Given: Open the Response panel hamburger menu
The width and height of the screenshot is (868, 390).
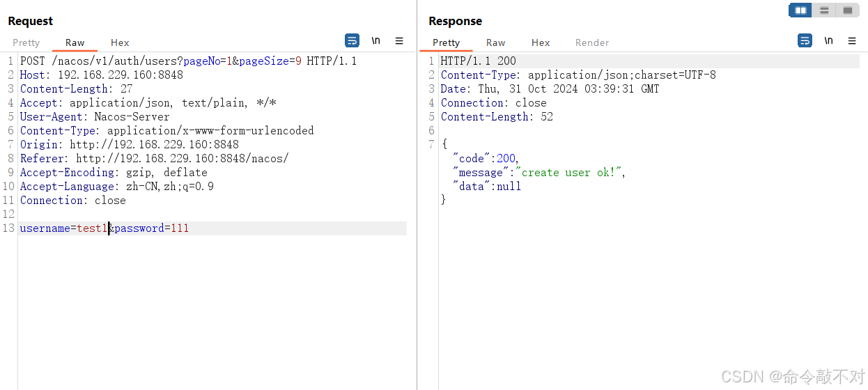Looking at the screenshot, I should coord(852,40).
